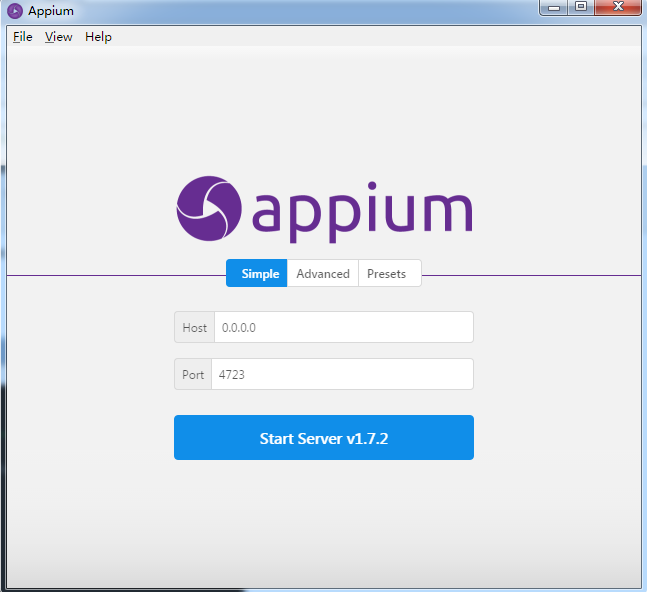
Task: Click the Appium title bar icon
Action: click(15, 11)
